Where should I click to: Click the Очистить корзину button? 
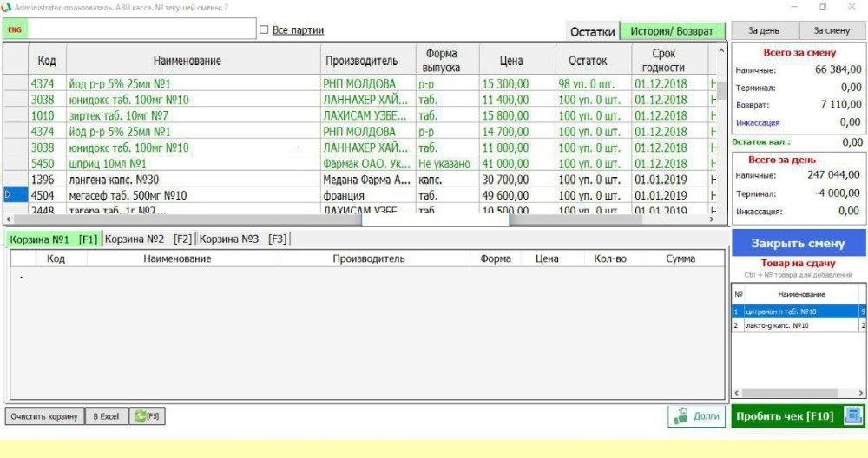pos(44,416)
